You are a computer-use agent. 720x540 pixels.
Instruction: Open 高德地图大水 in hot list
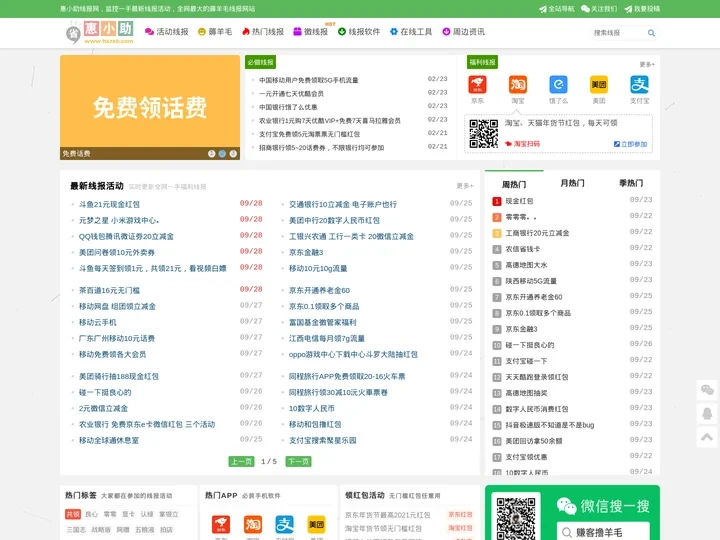tap(526, 265)
